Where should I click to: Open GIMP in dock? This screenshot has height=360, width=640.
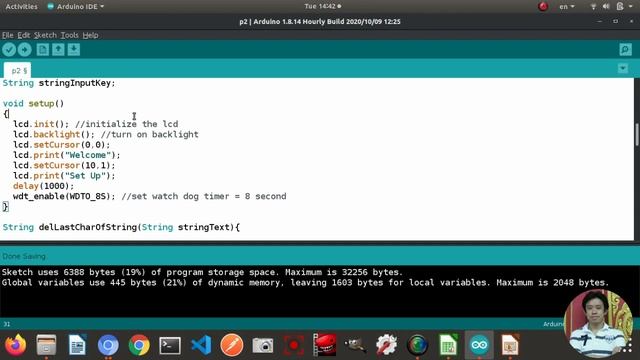(355, 345)
